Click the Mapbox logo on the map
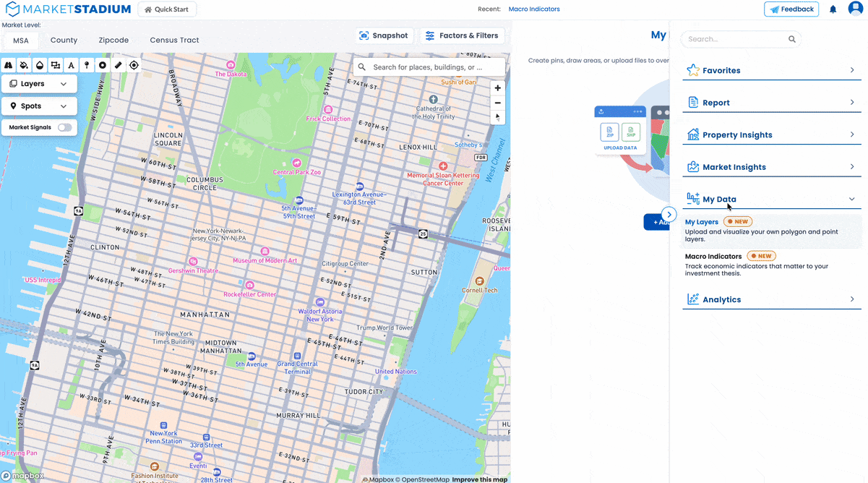 (x=23, y=476)
